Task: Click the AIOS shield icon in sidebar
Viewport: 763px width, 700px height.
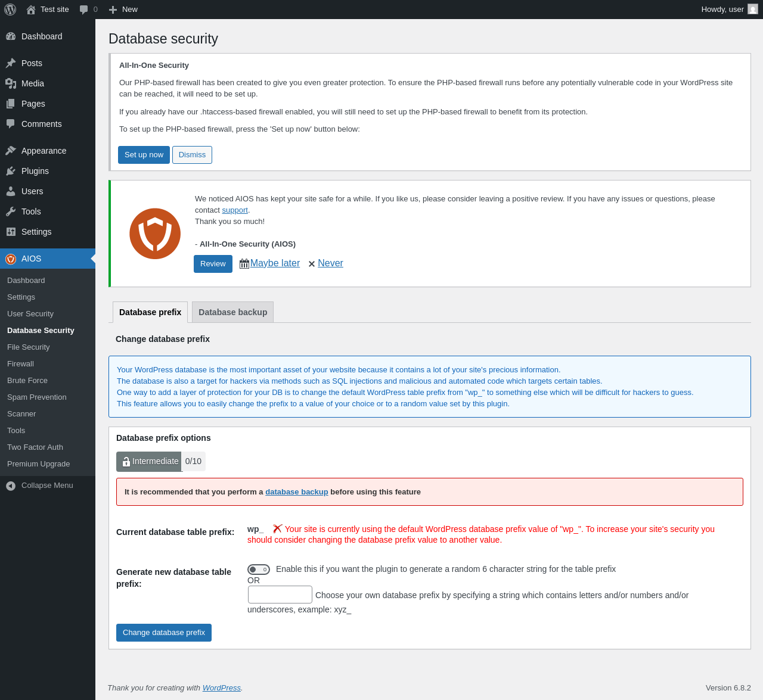Action: coord(11,259)
